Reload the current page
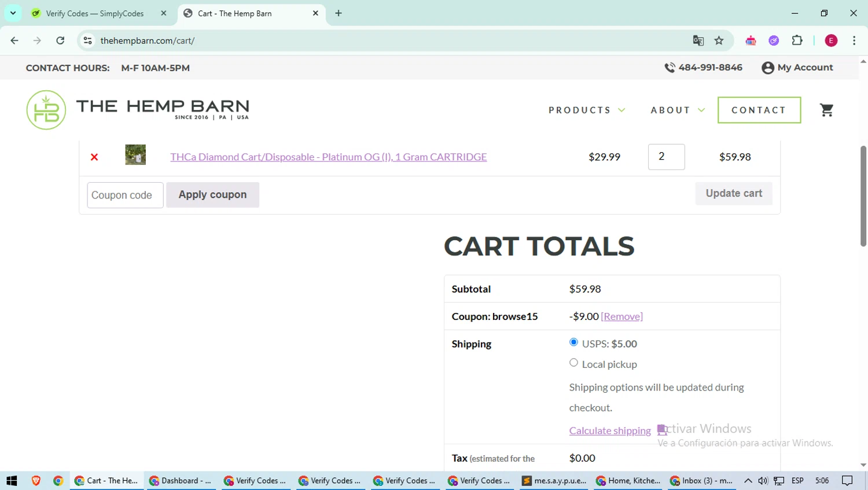Viewport: 868px width, 490px height. pos(60,40)
